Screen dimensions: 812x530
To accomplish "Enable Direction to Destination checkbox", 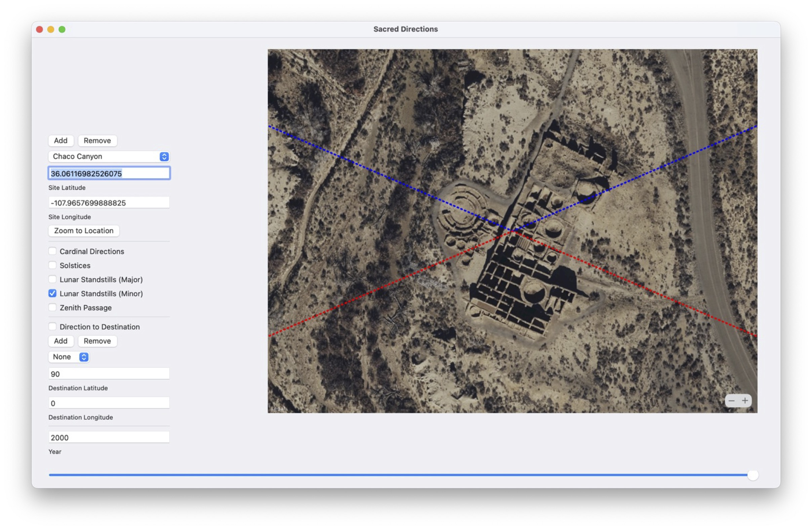I will point(52,326).
